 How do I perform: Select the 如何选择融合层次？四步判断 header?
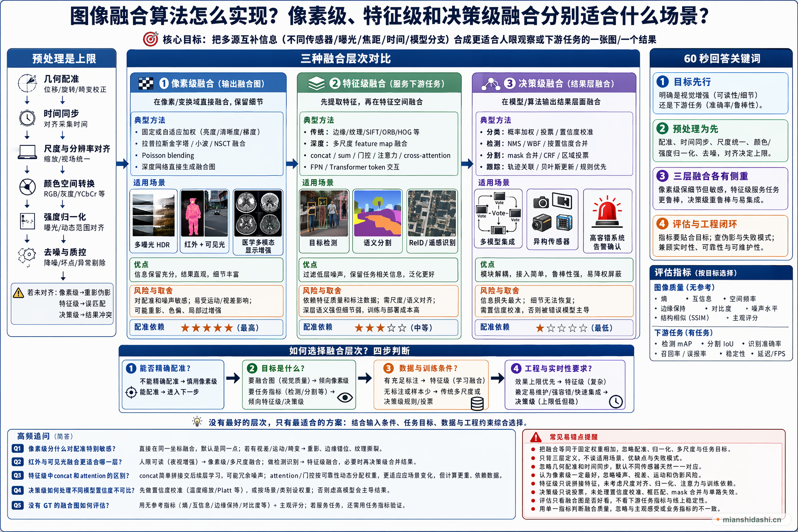[x=376, y=351]
